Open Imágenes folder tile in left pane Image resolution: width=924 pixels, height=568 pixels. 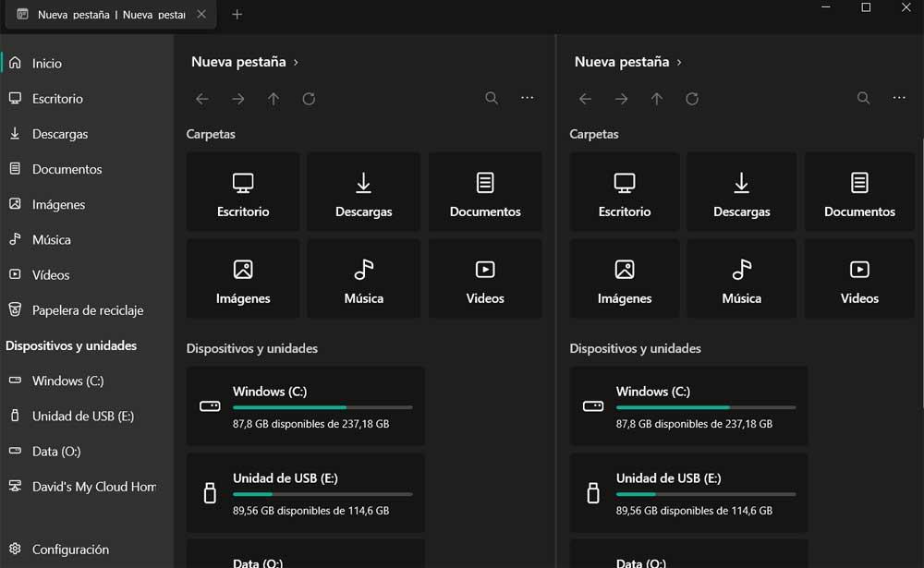coord(243,278)
